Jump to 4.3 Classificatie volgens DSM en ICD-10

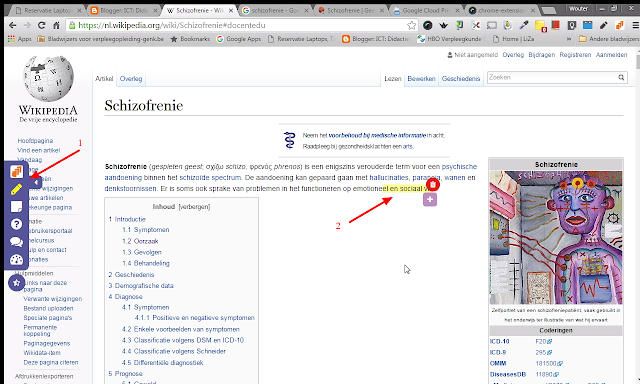(x=183, y=340)
